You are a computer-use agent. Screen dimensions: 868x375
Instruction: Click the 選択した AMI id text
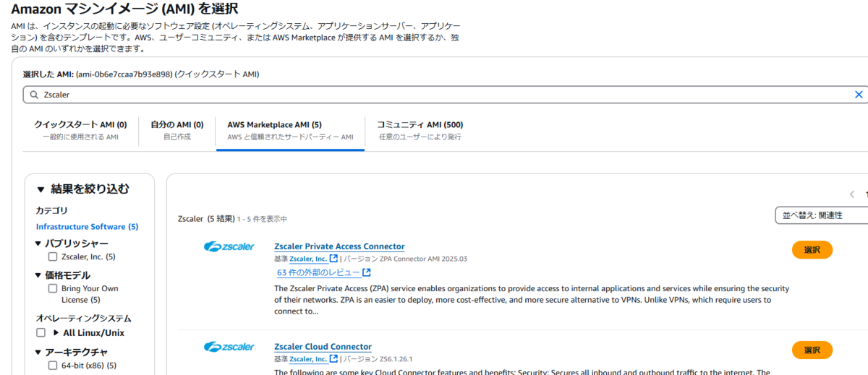(x=141, y=74)
